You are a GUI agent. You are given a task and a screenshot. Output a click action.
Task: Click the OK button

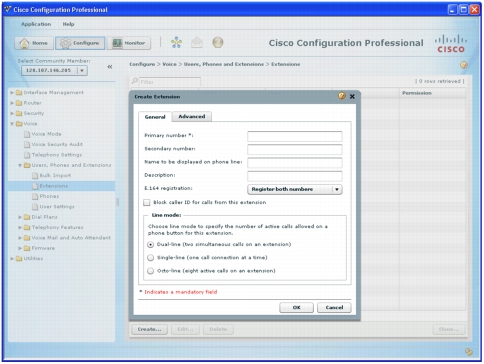[x=296, y=307]
